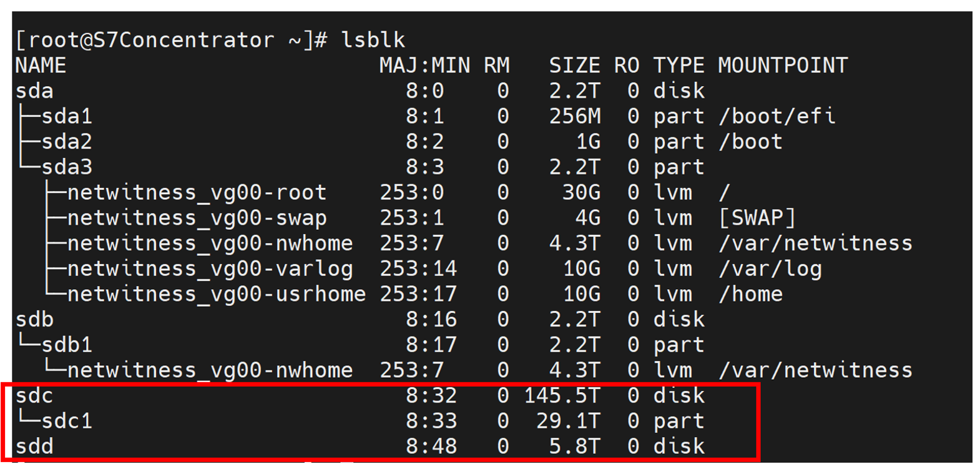The image size is (980, 469).
Task: Select the sdd disk entry
Action: [x=34, y=447]
